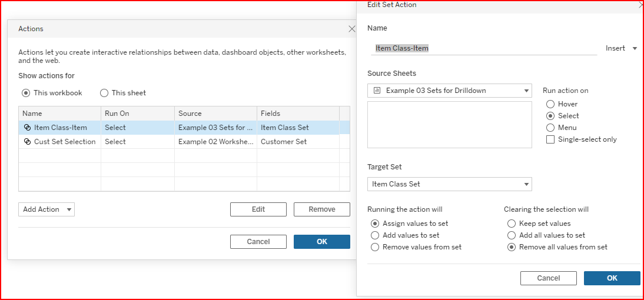Click the Run On column header
Screen dimensions: 644x300
click(138, 114)
